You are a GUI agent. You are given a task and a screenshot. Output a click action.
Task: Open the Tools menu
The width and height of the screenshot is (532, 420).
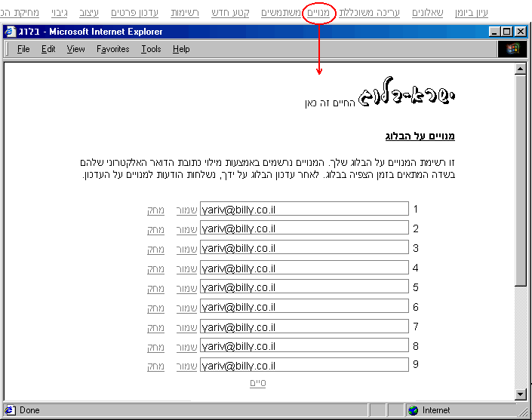tap(151, 49)
